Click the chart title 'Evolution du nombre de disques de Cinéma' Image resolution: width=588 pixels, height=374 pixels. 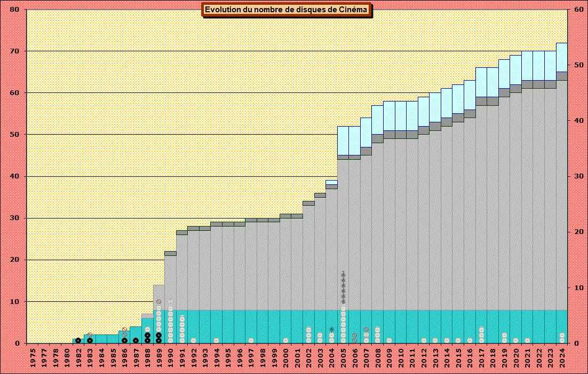[x=287, y=10]
